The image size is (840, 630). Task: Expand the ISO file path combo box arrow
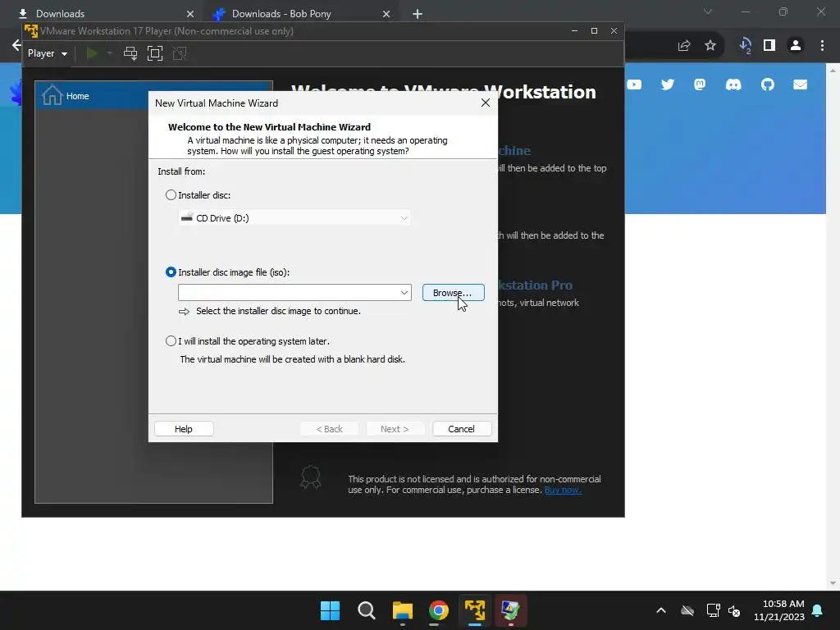click(x=404, y=293)
